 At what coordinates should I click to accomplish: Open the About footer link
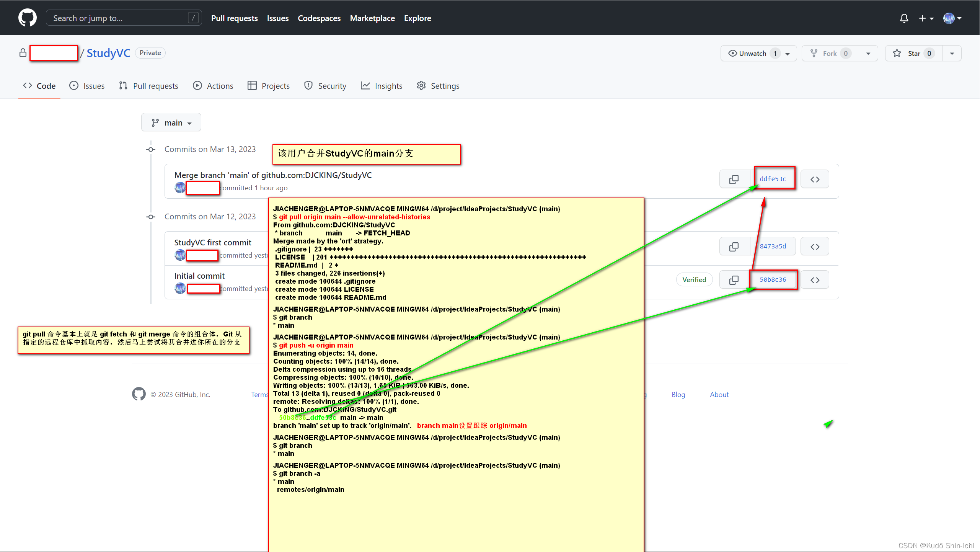click(x=719, y=394)
